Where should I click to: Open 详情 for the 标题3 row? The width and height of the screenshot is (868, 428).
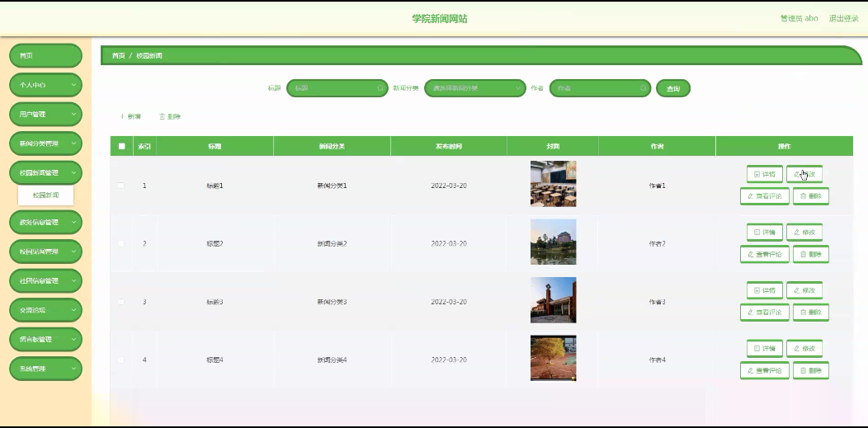click(765, 290)
